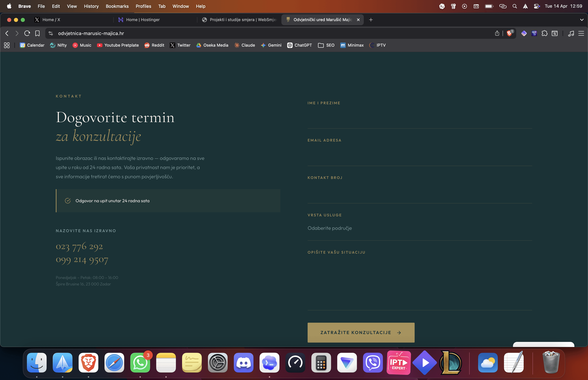
Task: Open the Bookmarks menu
Action: point(117,6)
